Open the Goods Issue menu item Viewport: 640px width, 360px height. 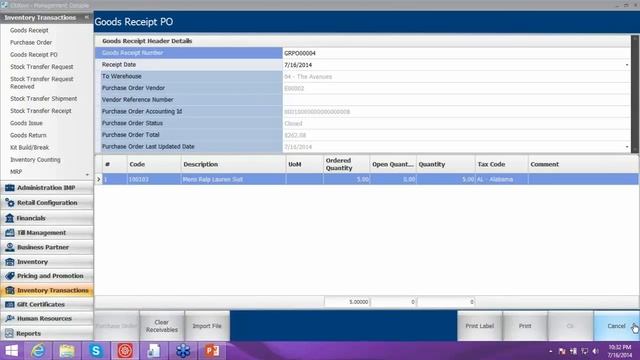click(x=26, y=123)
